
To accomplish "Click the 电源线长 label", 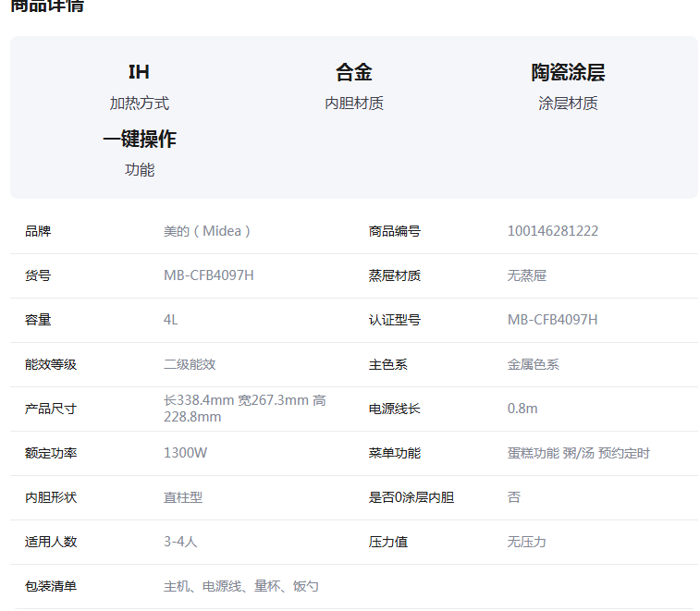I will coord(395,409).
